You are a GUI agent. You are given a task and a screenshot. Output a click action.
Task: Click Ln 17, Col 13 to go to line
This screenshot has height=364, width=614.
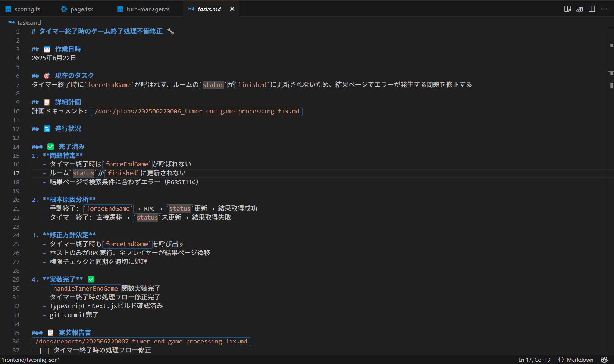click(x=534, y=360)
